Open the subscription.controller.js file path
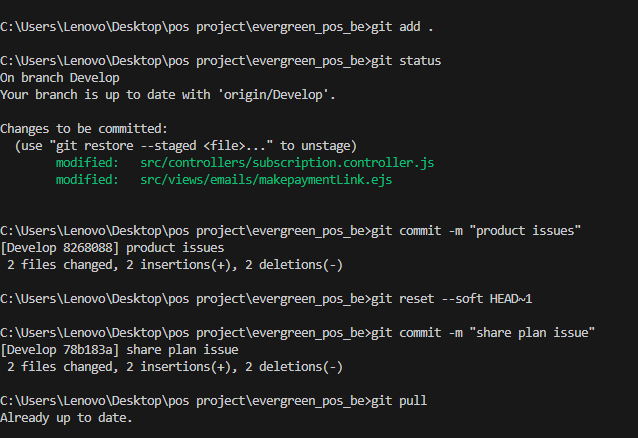638x438 pixels. coord(286,162)
